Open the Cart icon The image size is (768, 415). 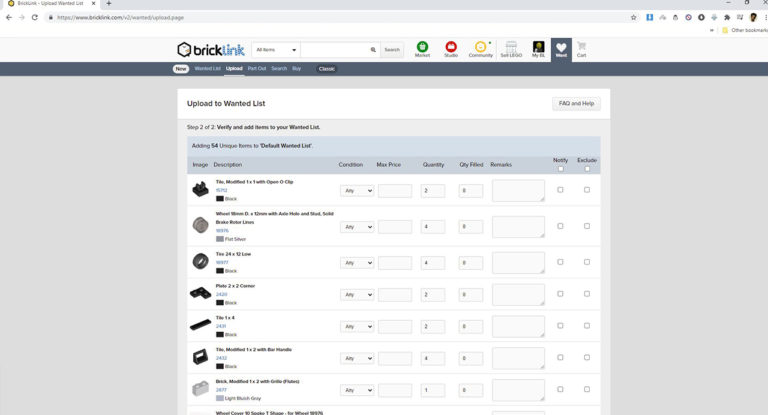pos(581,49)
